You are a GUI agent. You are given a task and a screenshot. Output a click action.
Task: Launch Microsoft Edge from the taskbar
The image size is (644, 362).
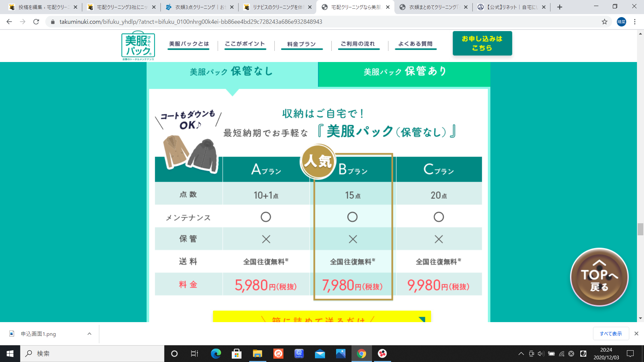tap(216, 354)
